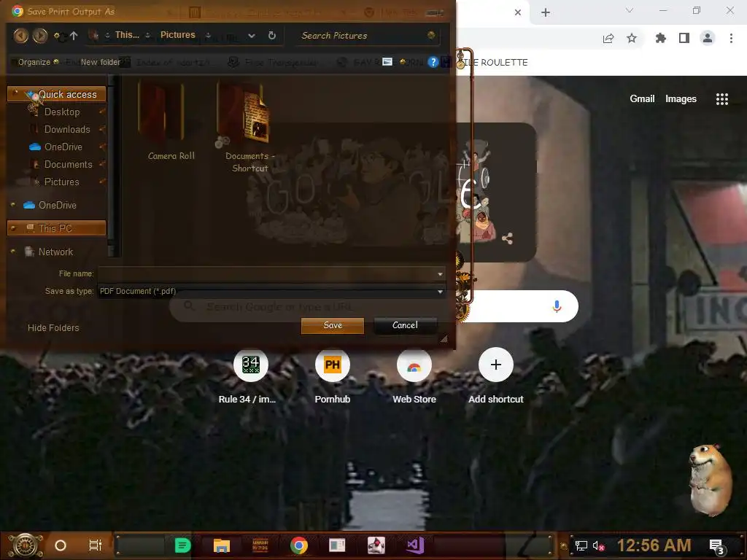Open the Start menu gear button
The height and width of the screenshot is (560, 747).
[x=26, y=545]
